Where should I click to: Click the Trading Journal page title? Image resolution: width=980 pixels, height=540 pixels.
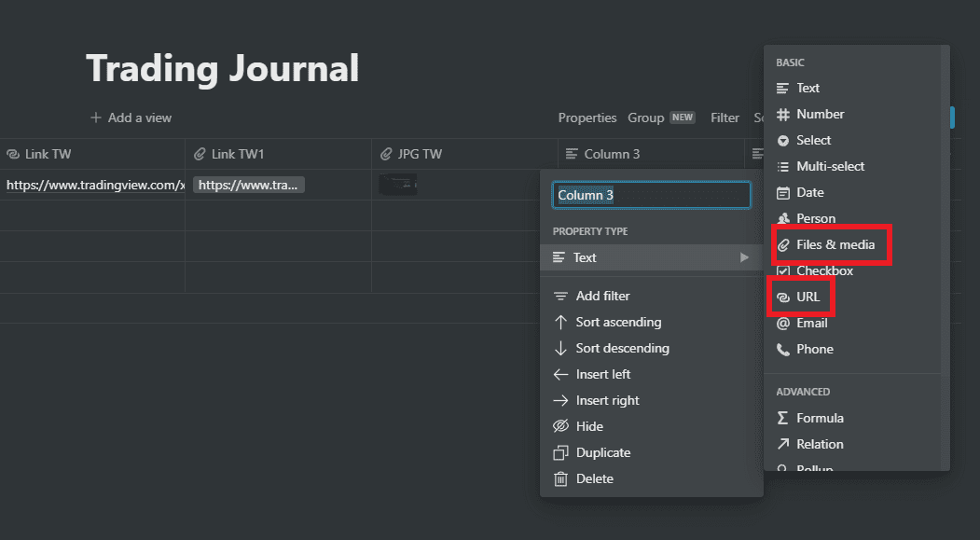[223, 67]
